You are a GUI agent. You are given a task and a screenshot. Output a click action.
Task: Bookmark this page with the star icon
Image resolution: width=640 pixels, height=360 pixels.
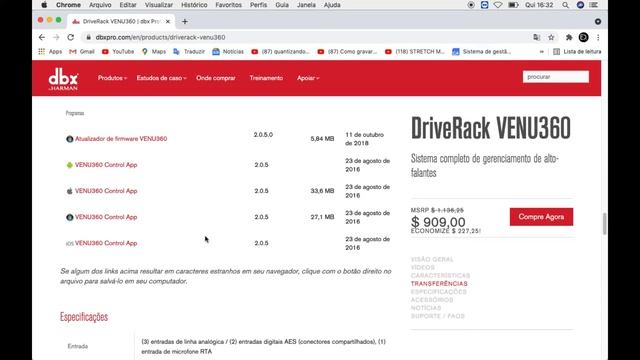click(x=551, y=37)
